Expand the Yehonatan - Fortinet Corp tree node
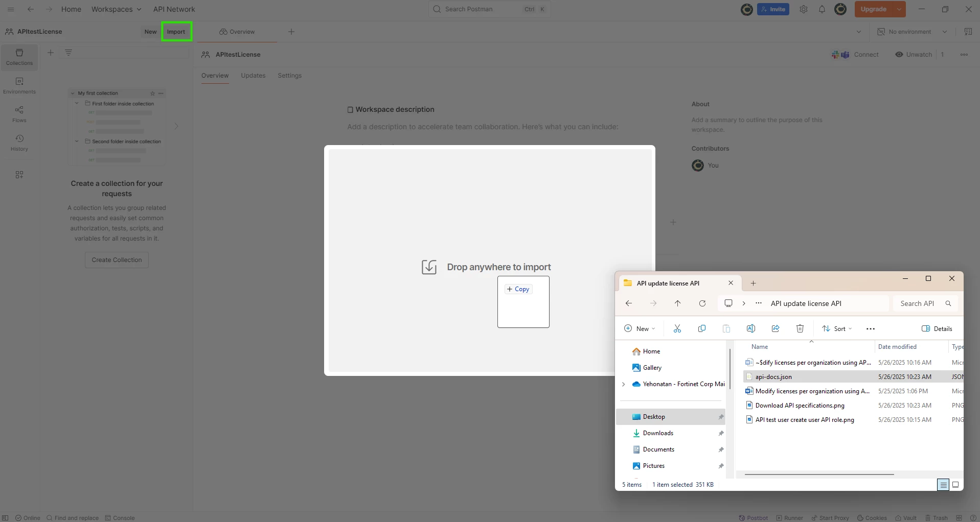The image size is (980, 522). coord(623,384)
